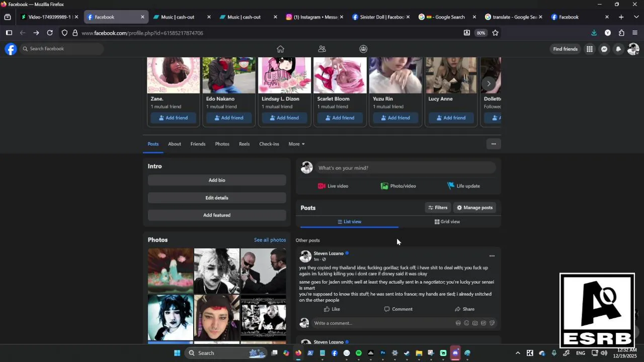Image resolution: width=644 pixels, height=362 pixels.
Task: Attach photo to comment with camera icon
Action: point(475,323)
